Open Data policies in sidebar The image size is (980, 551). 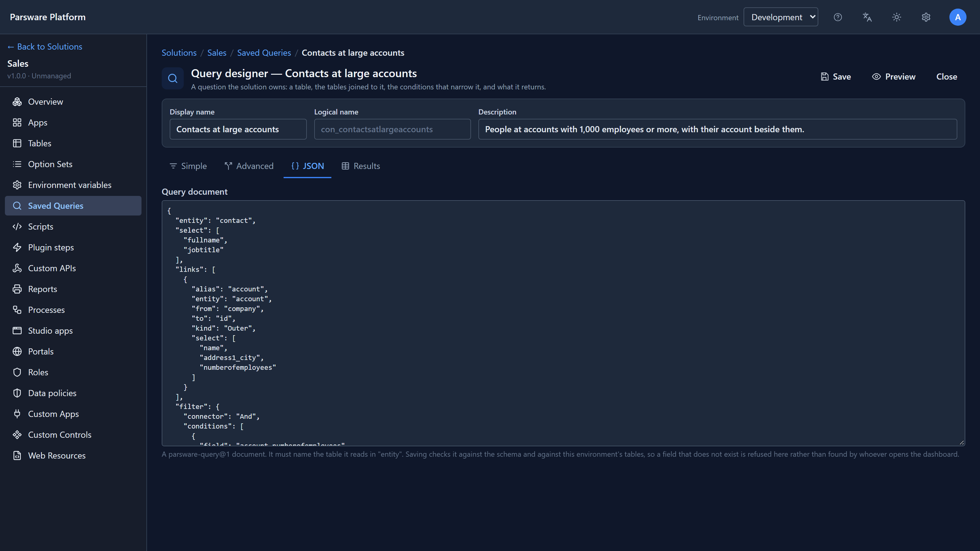(x=73, y=393)
